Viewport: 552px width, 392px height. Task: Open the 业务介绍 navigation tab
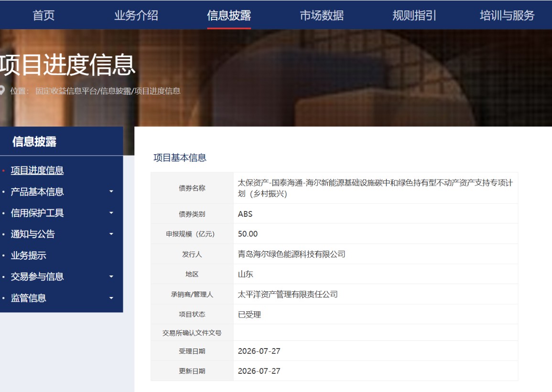tap(136, 15)
